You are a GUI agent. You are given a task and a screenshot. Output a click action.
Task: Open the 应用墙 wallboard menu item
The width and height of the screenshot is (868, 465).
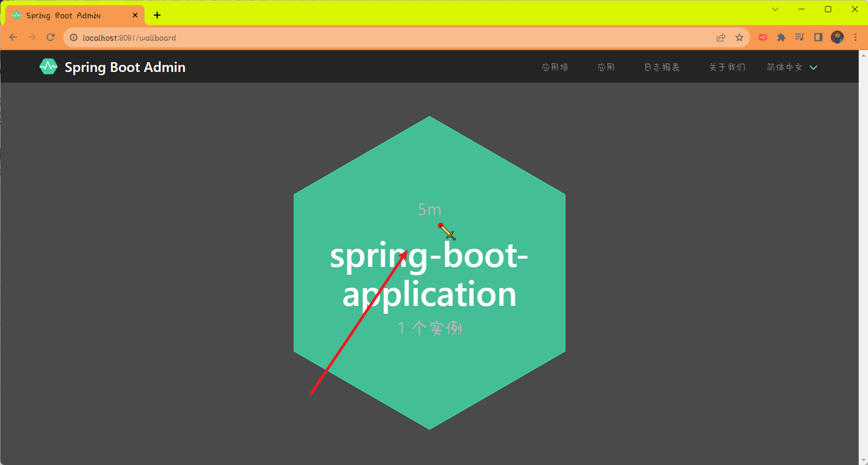pyautogui.click(x=555, y=67)
